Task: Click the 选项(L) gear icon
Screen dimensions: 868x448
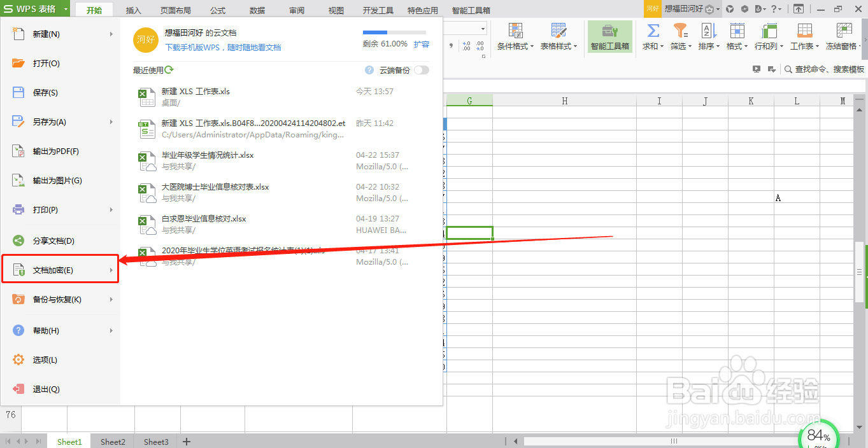Action: pos(18,360)
